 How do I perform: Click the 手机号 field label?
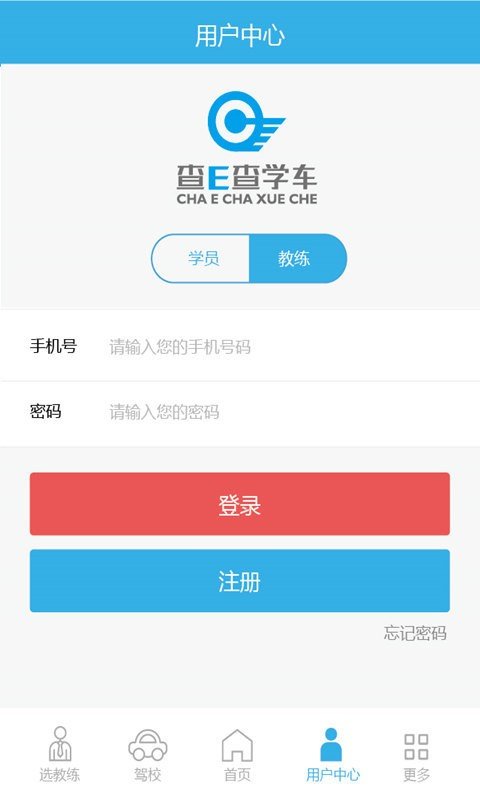pyautogui.click(x=53, y=346)
